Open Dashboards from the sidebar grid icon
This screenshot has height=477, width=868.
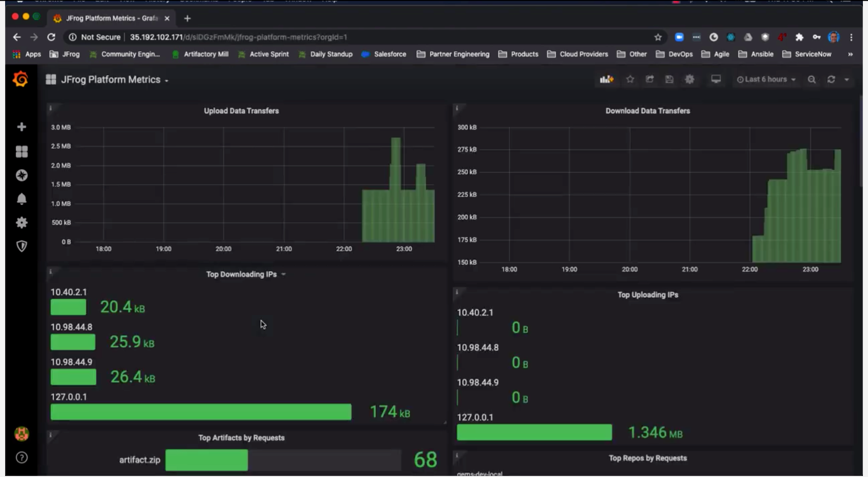(x=21, y=152)
